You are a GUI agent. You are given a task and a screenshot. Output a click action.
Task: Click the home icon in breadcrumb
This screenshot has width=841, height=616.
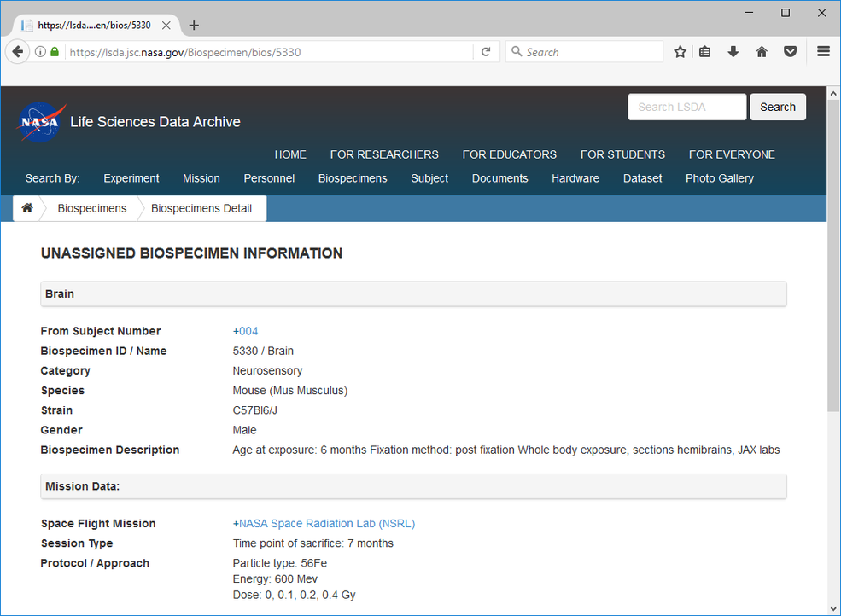coord(27,208)
